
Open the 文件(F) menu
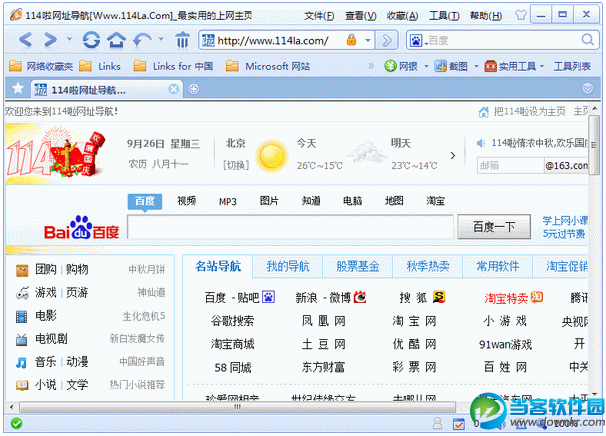[319, 16]
